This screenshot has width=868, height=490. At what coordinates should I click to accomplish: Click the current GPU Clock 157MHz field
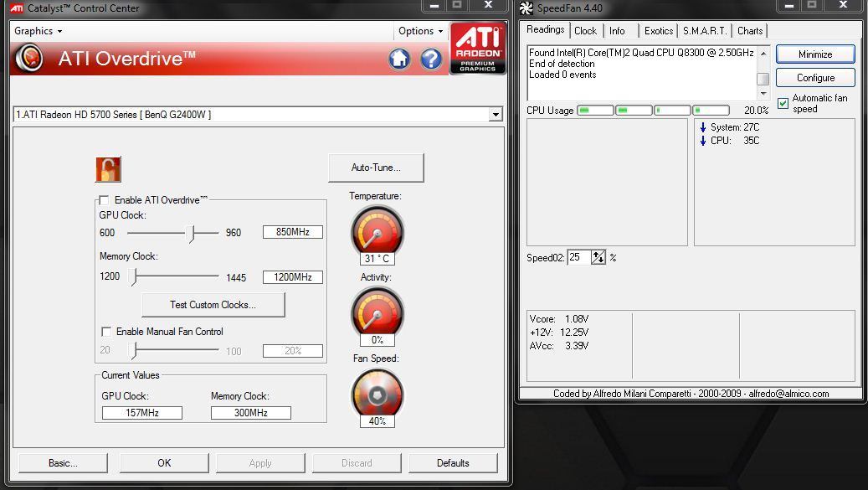[x=142, y=413]
